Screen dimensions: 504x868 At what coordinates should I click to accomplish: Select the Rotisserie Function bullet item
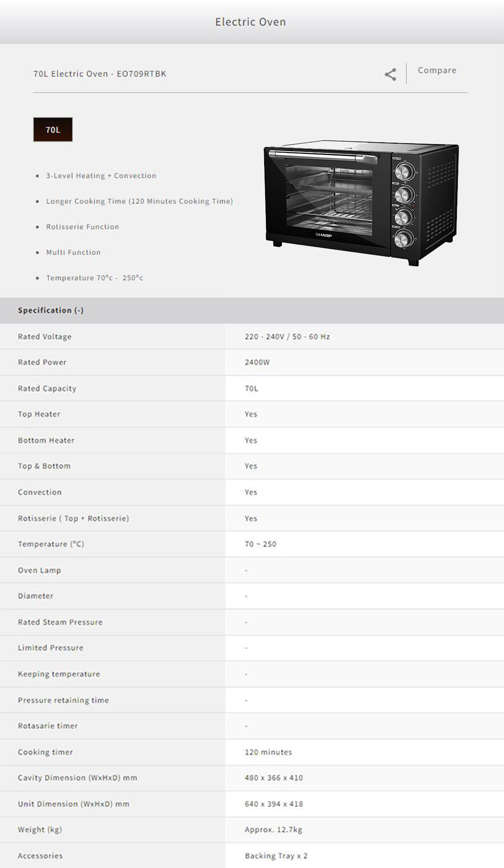point(82,227)
